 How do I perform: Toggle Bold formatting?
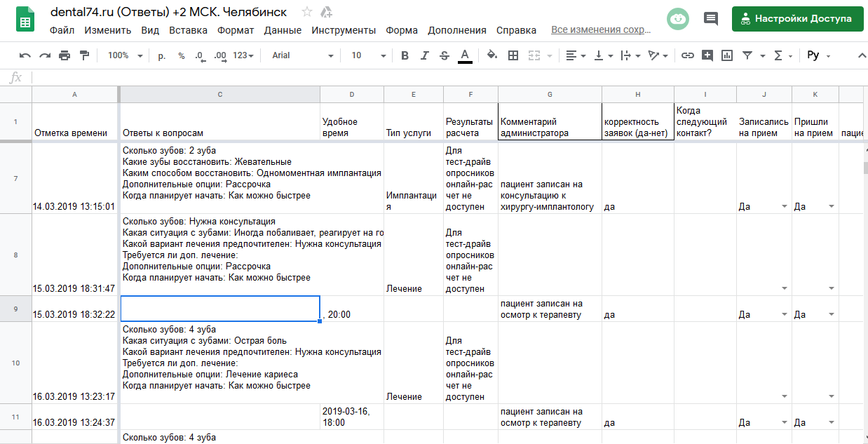tap(405, 55)
